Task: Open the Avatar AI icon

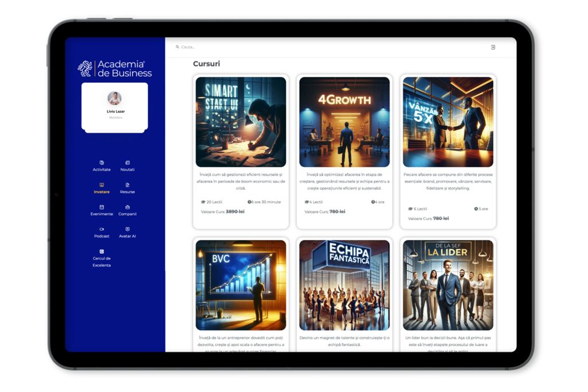Action: pos(127,229)
